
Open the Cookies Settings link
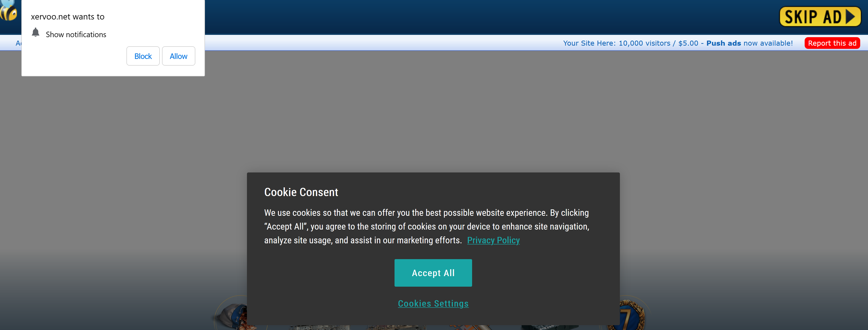click(x=433, y=303)
